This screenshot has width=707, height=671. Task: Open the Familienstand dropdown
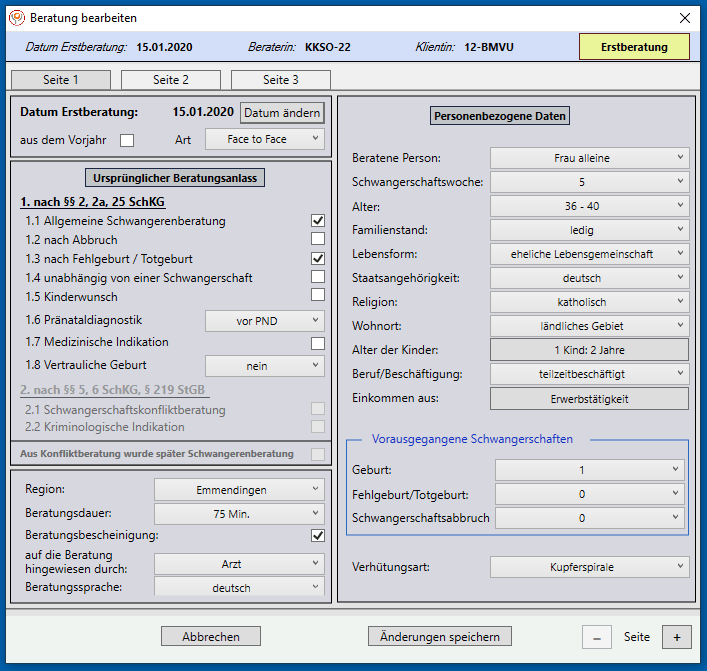click(x=589, y=230)
